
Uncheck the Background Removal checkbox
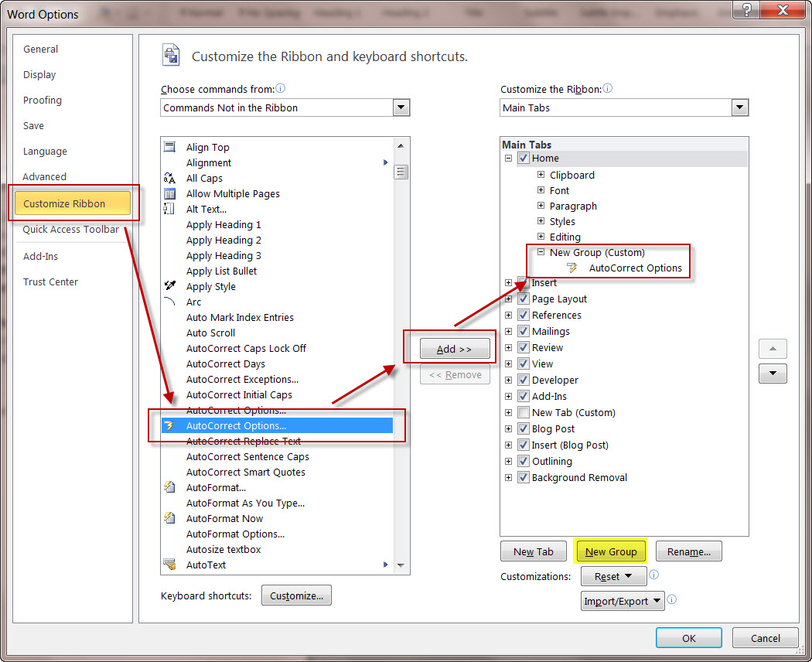[524, 477]
